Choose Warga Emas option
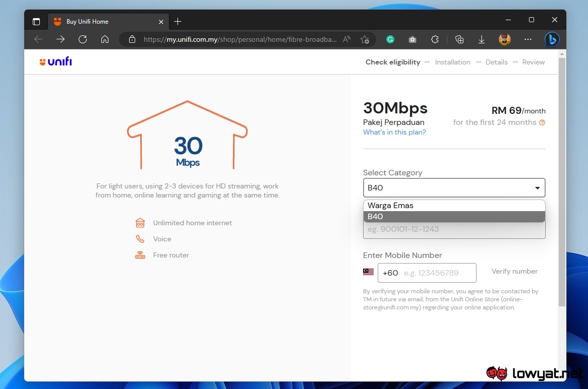588x389 pixels. [x=454, y=206]
